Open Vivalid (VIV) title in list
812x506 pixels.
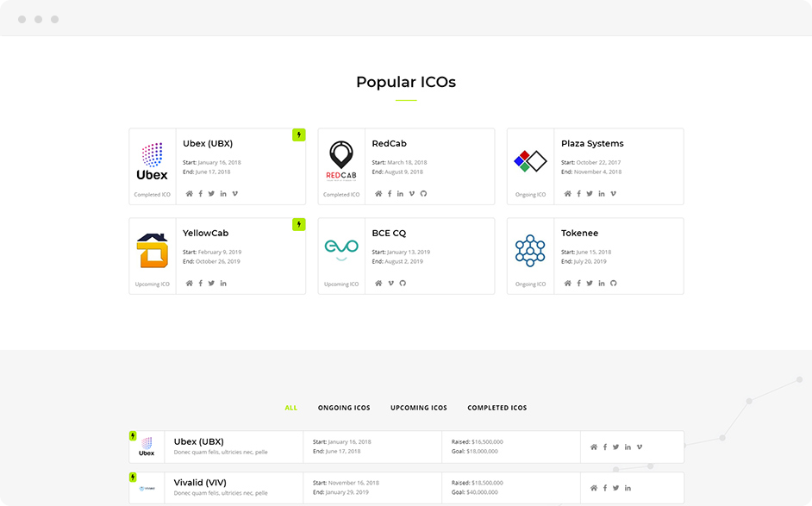[200, 483]
